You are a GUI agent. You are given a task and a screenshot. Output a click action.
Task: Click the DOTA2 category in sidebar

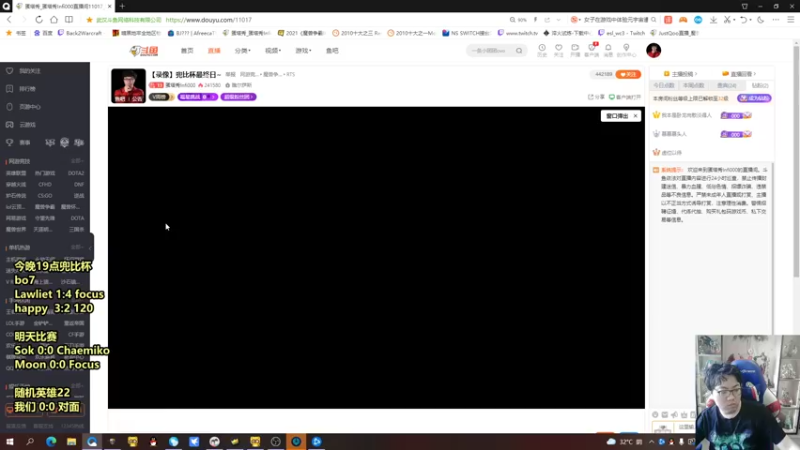76,173
